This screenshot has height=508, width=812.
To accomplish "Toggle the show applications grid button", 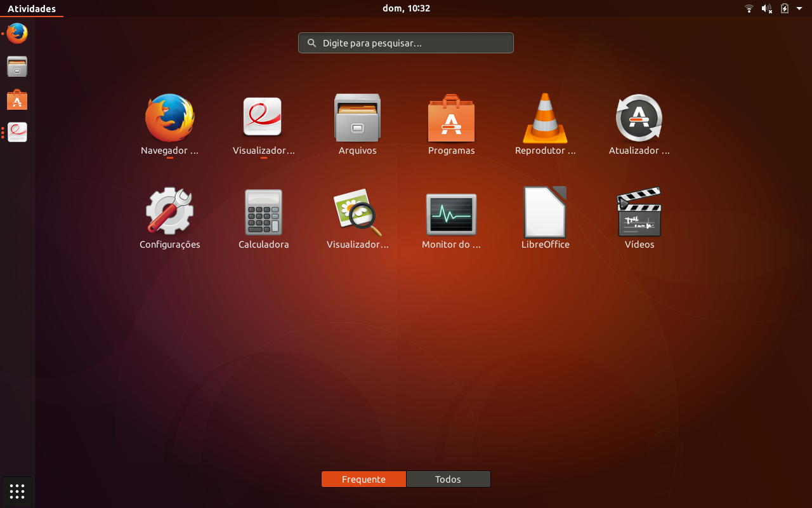I will click(17, 491).
